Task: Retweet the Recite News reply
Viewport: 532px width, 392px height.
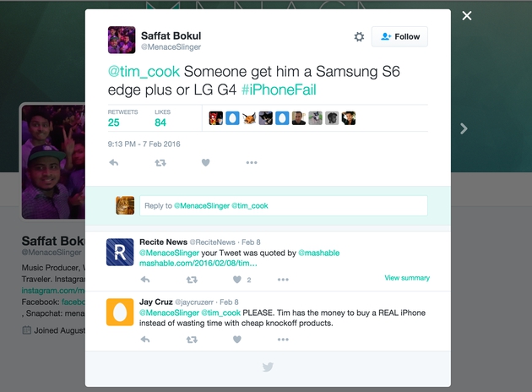Action: 191,280
